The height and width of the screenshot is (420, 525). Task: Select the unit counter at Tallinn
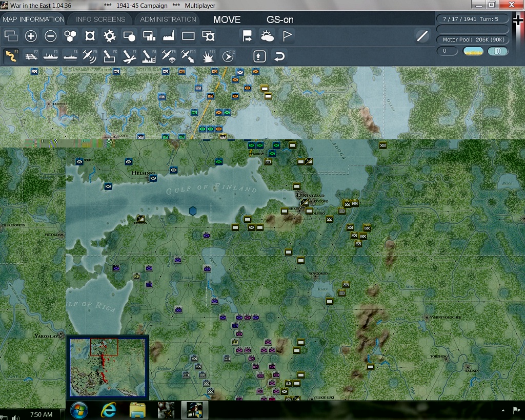(140, 219)
